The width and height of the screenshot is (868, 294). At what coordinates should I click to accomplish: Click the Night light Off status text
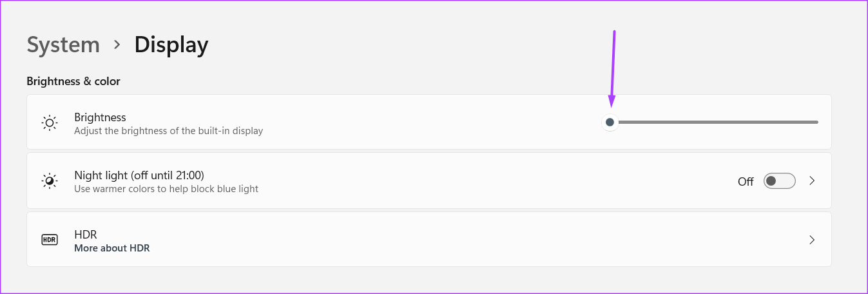pyautogui.click(x=746, y=182)
